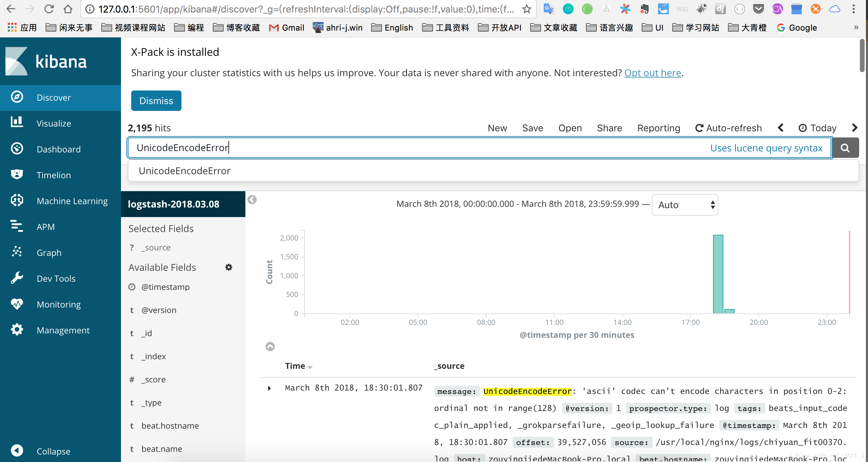This screenshot has height=462, width=868.
Task: Open the 应用 apps shortcut
Action: 22,28
